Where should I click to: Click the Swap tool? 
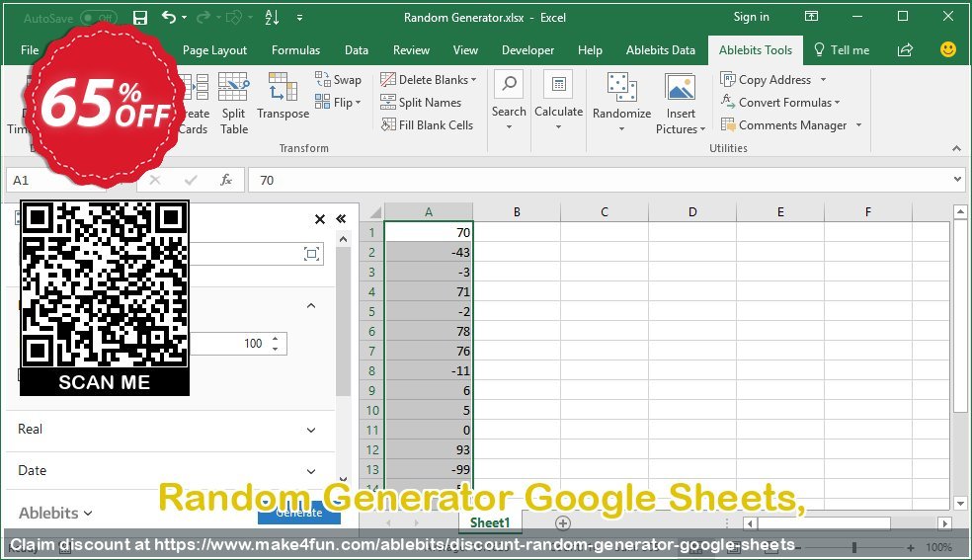click(339, 79)
